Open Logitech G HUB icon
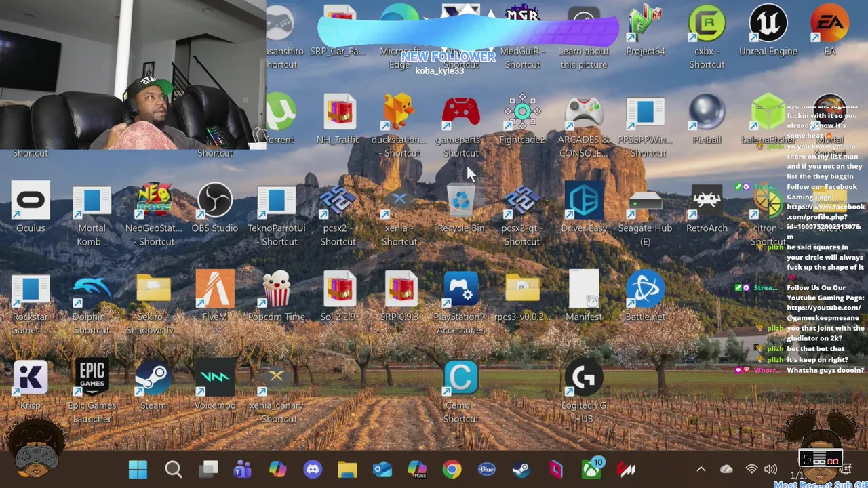The image size is (868, 488). 584,378
